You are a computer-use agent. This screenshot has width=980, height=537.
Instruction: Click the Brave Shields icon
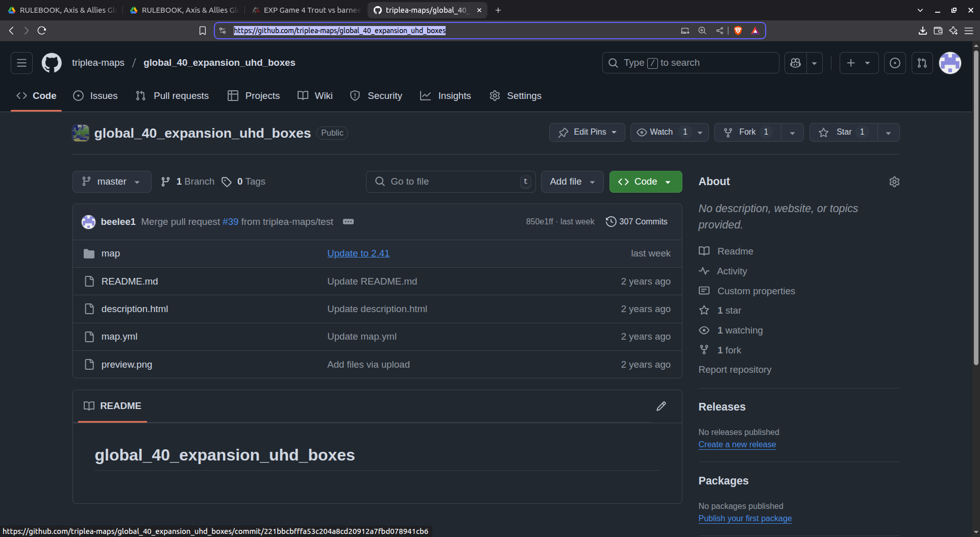pyautogui.click(x=738, y=31)
